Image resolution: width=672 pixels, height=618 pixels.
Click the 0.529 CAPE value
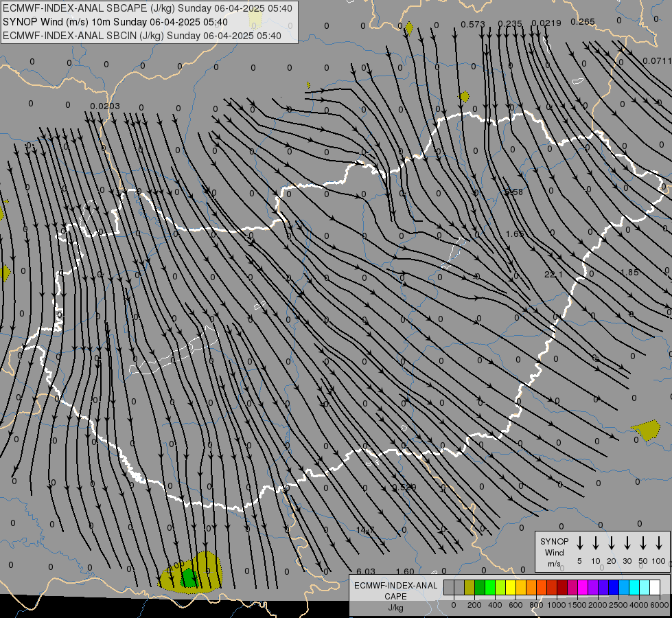[404, 488]
